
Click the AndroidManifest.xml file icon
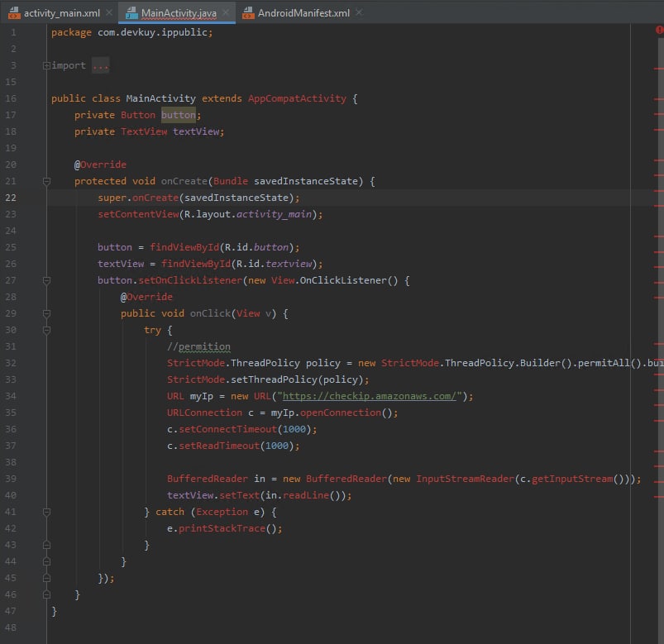pyautogui.click(x=247, y=13)
